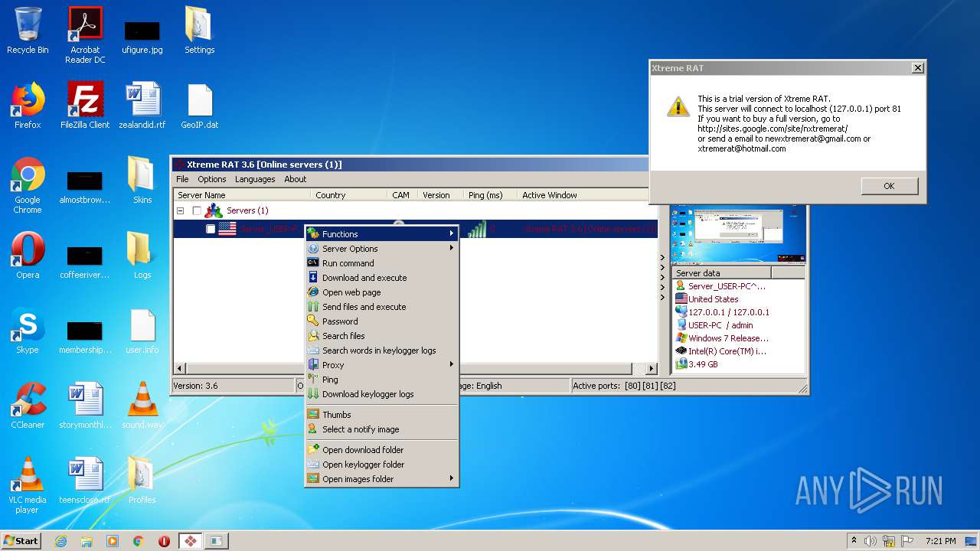
Task: Click the server list scrollbar right arrow
Action: [x=652, y=369]
